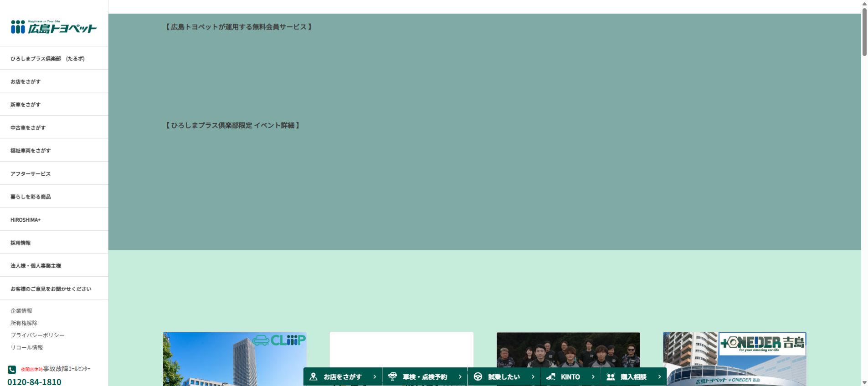The image size is (868, 386).
Task: Click the steering wheel icon for 試乗したい
Action: [478, 376]
